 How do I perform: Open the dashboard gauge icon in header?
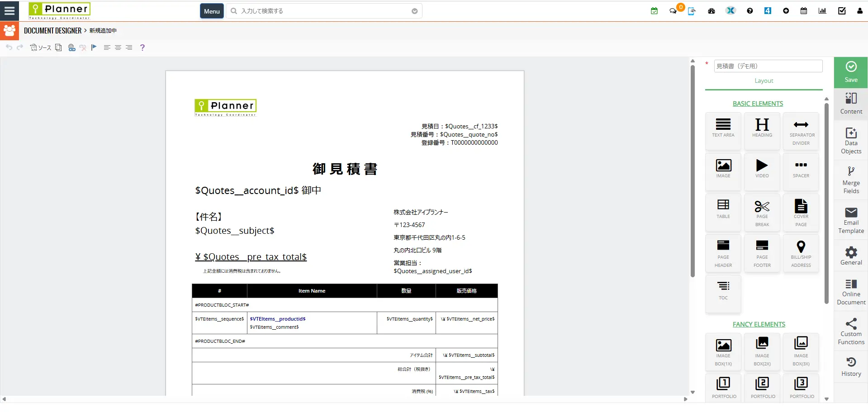(711, 11)
